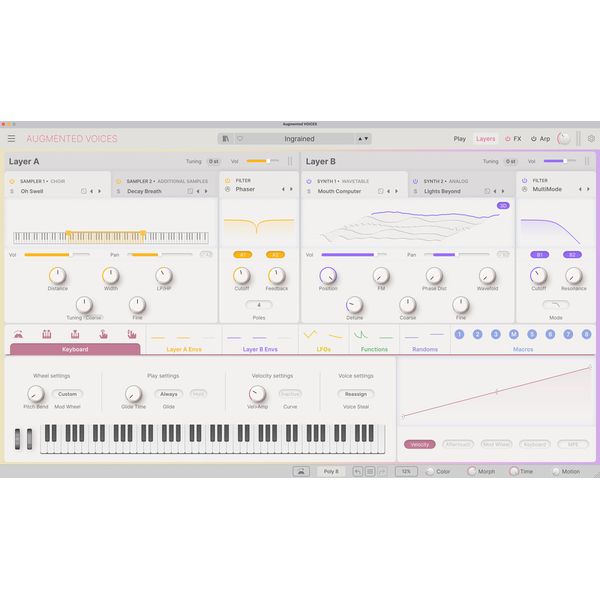600x600 pixels.
Task: Open the preset browser library icon
Action: pos(226,139)
